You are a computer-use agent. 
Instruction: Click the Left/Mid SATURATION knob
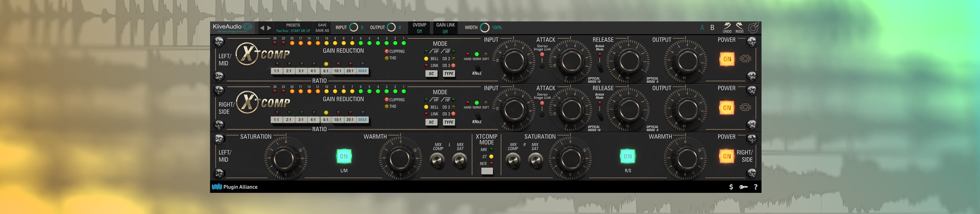(285, 159)
